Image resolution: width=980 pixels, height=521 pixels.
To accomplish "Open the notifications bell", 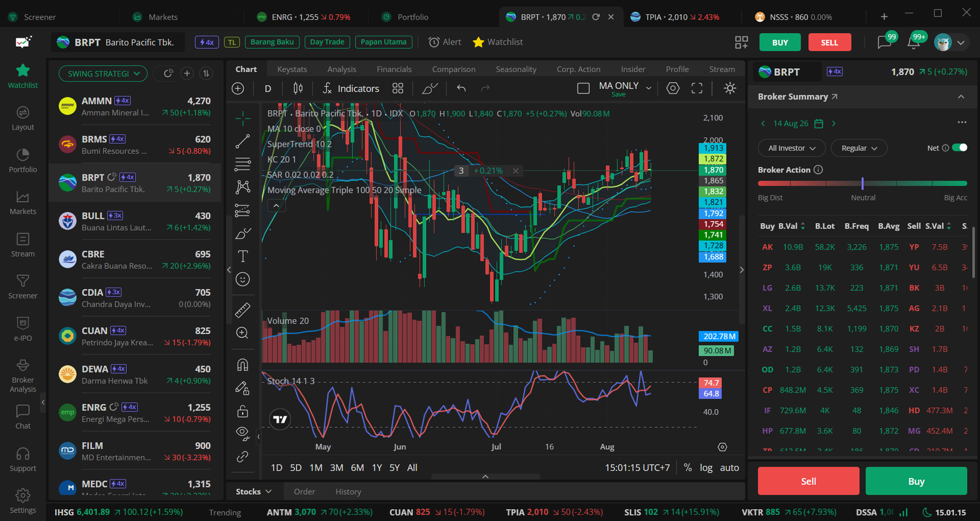I will click(915, 42).
